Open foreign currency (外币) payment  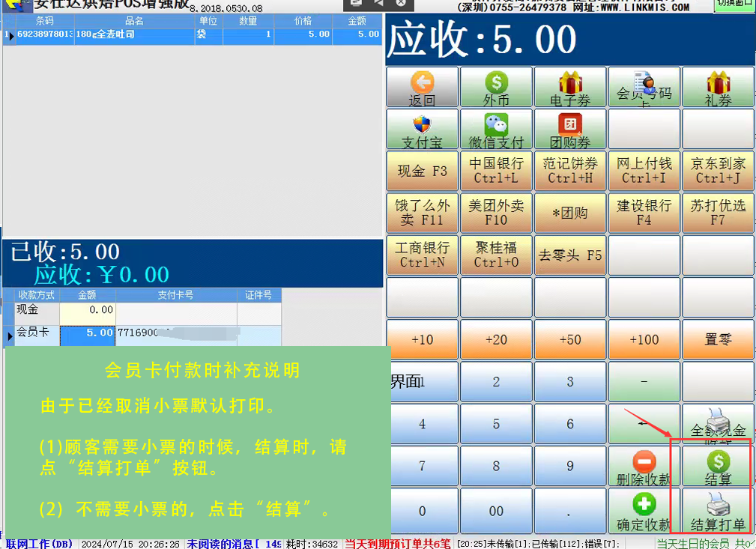point(495,87)
